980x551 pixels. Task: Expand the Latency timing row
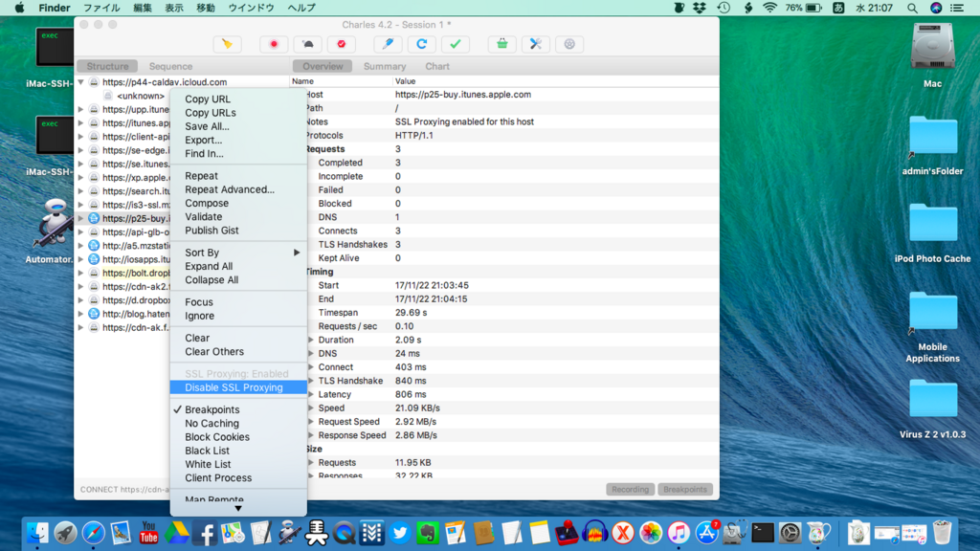click(311, 394)
